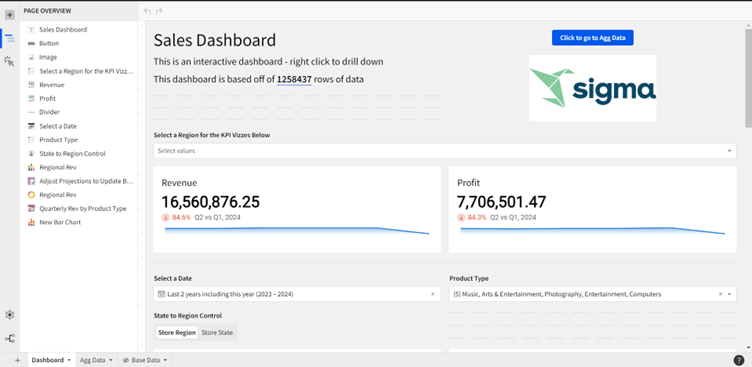
Task: Click the Revenue trend sparkline
Action: [x=297, y=231]
